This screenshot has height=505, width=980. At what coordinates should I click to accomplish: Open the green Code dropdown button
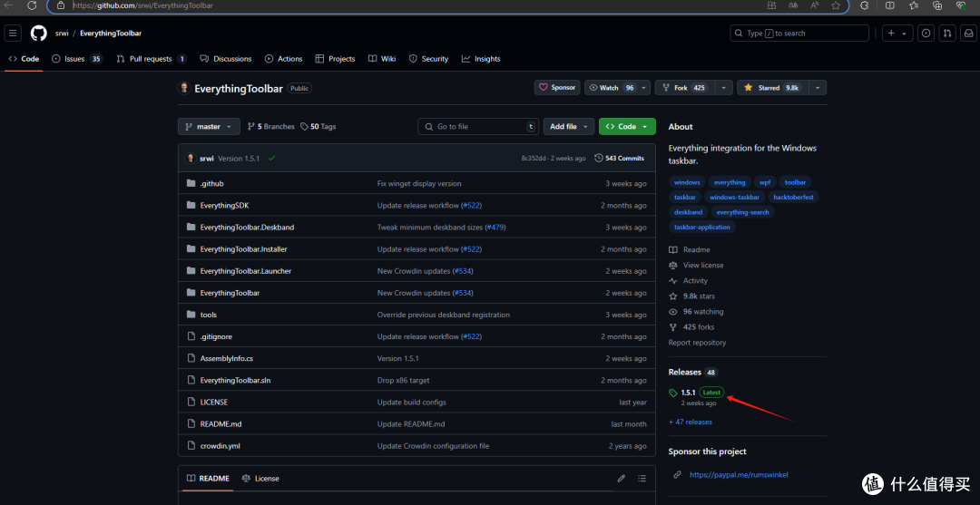click(627, 126)
